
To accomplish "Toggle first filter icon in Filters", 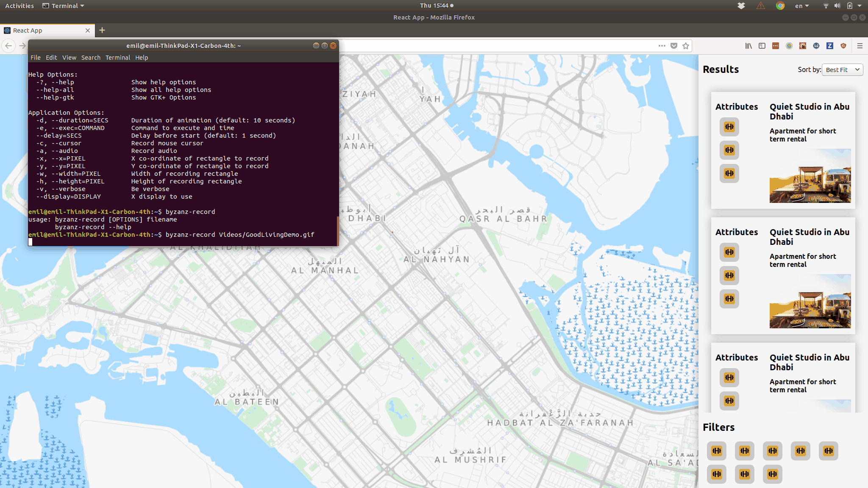I will tap(717, 451).
